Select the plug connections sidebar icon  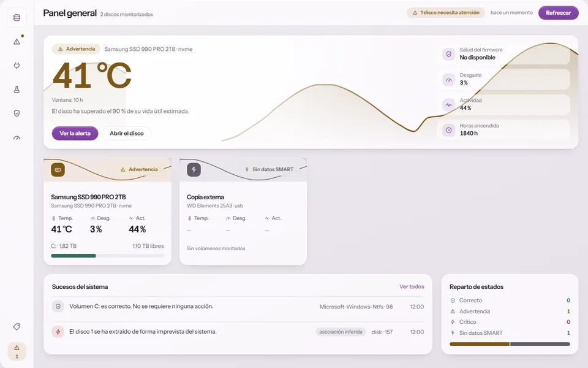(17, 66)
